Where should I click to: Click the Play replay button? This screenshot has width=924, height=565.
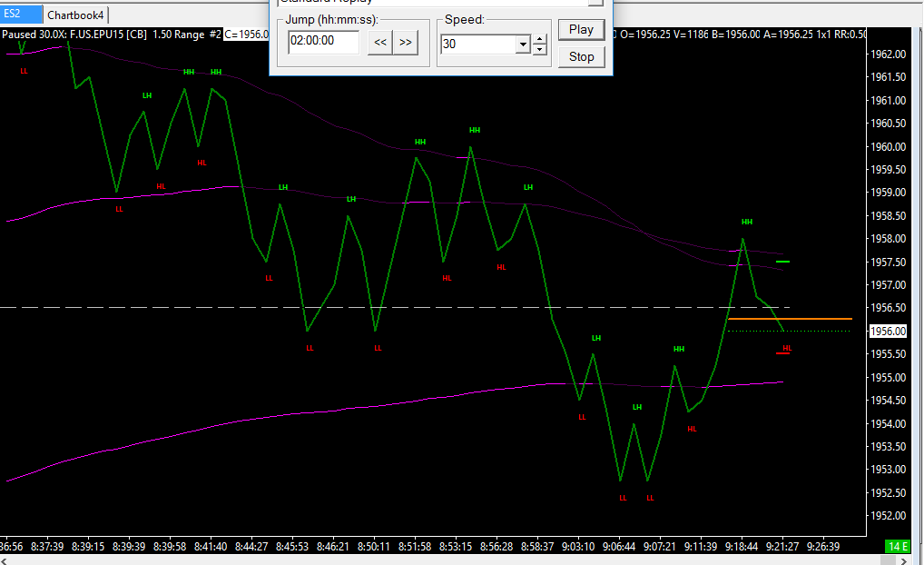coord(581,29)
